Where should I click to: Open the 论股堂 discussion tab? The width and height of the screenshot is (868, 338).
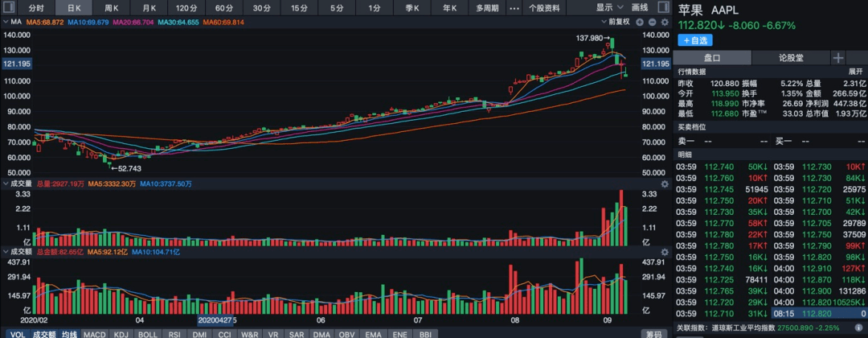(x=791, y=58)
